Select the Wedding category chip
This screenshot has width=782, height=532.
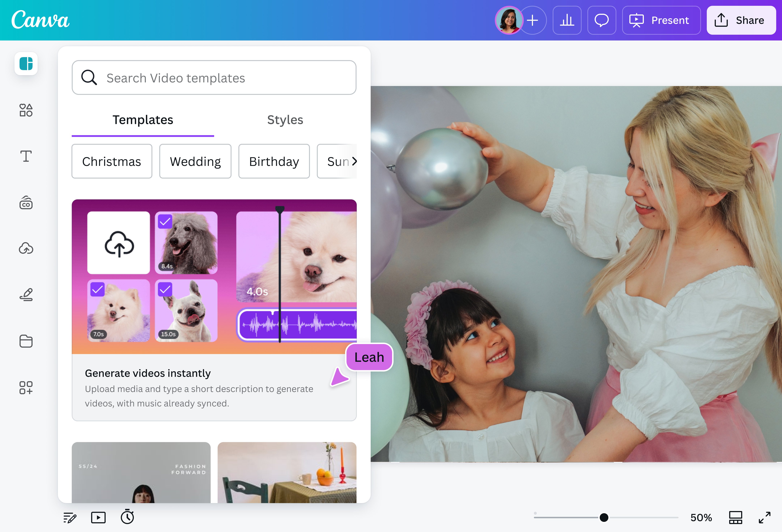(195, 161)
